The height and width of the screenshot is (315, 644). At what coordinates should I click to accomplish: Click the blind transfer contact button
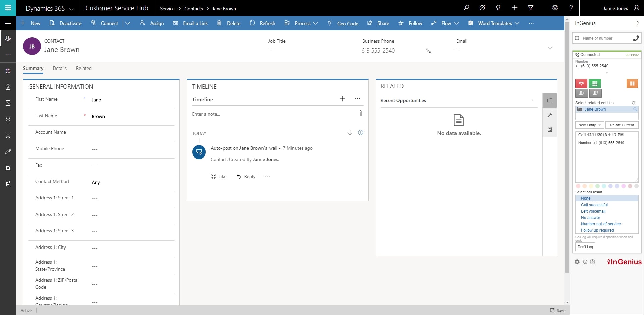581,93
